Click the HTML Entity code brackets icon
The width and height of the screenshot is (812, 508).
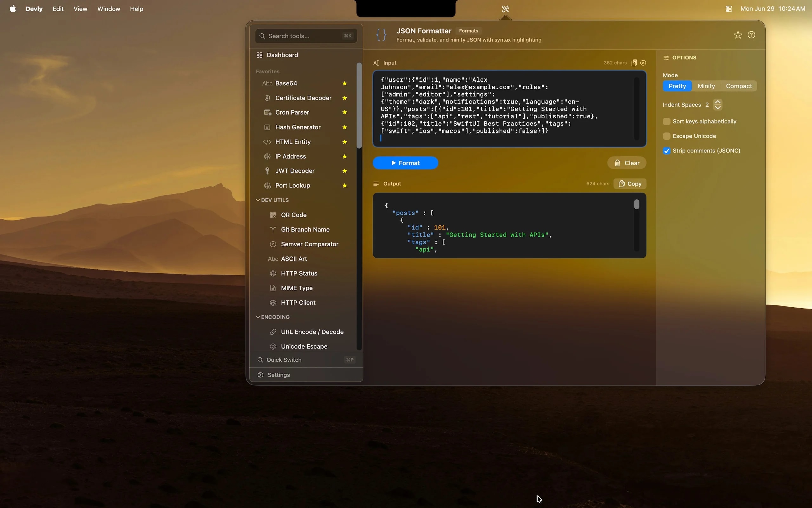coord(267,142)
